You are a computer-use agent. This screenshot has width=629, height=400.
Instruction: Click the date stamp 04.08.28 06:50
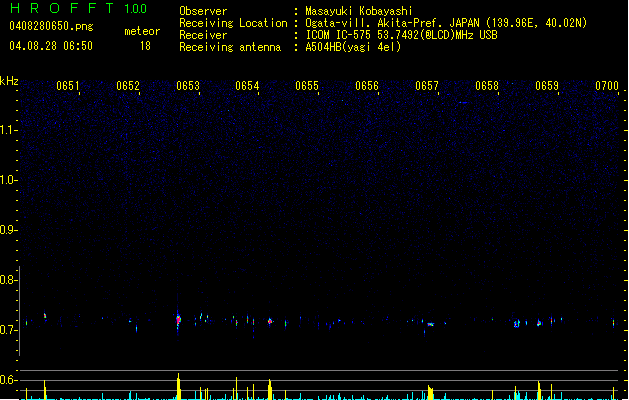coord(51,46)
